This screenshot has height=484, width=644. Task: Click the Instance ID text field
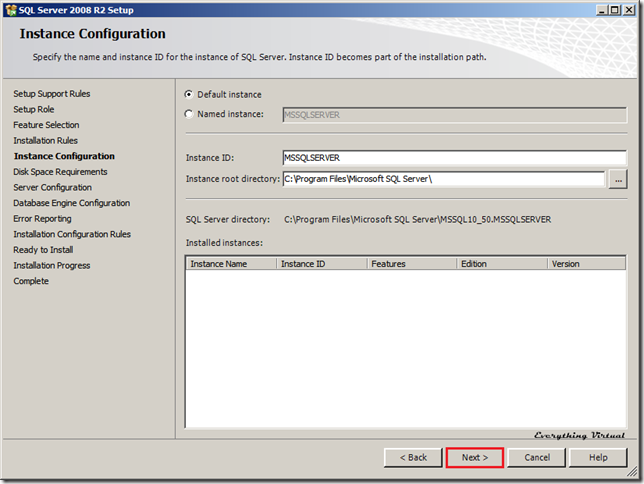coord(455,158)
